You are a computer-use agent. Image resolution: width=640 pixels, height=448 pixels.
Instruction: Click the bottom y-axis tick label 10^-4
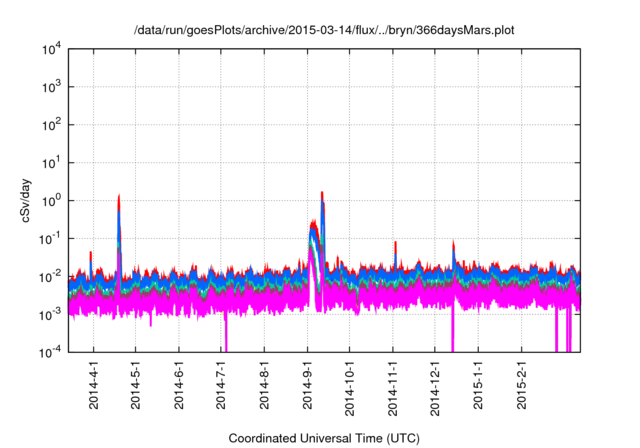pos(50,352)
